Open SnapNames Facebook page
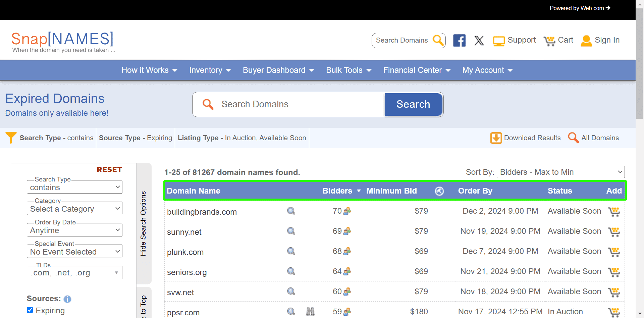Viewport: 644px width, 318px height. 459,40
